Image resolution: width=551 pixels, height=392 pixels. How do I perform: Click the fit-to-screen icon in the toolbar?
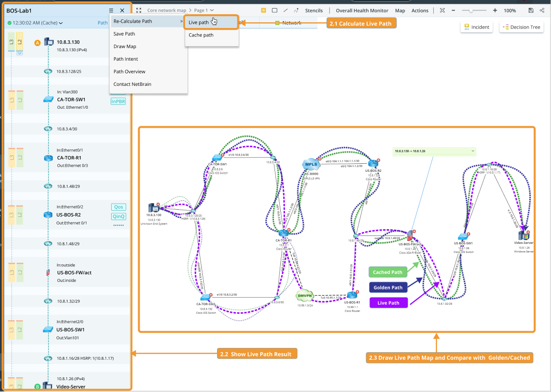click(442, 10)
